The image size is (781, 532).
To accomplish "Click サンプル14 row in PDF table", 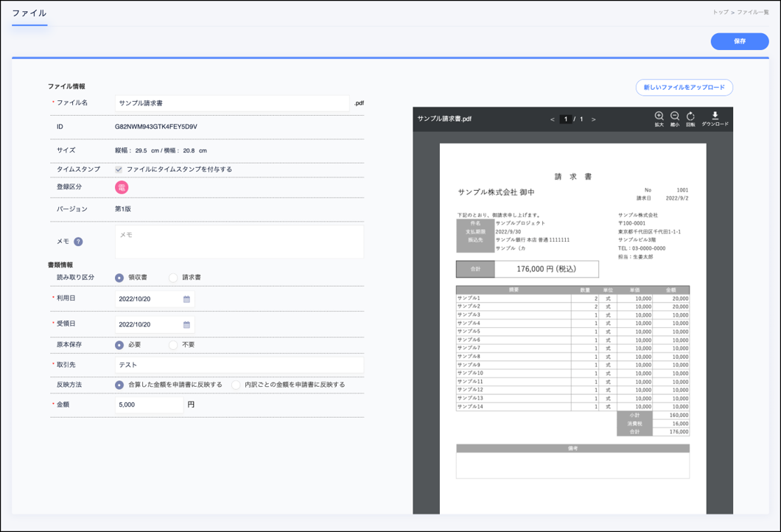I will click(572, 407).
